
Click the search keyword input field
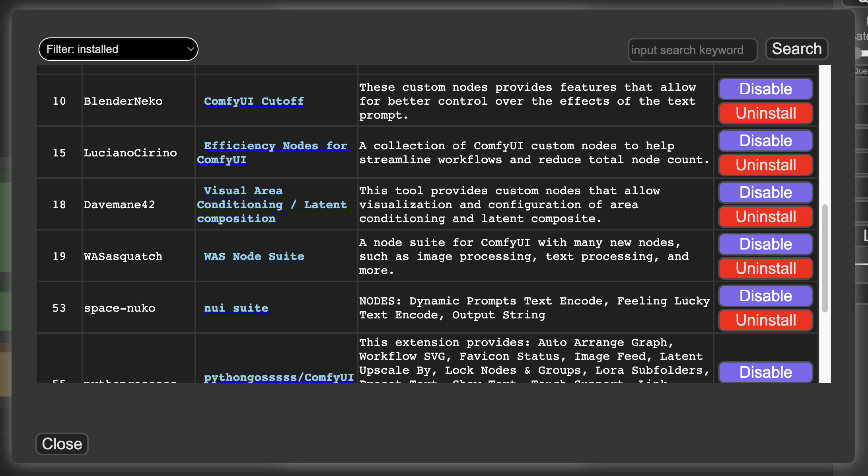pos(692,50)
